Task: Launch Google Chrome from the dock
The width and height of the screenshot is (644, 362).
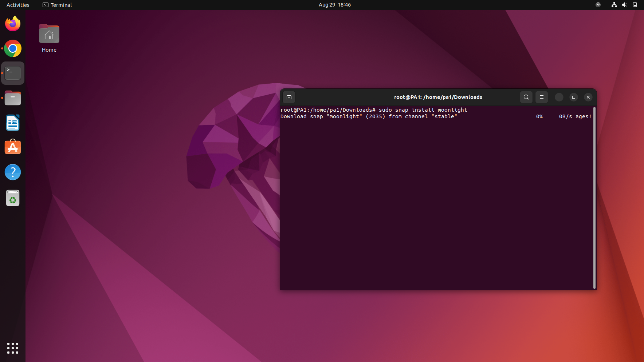Action: pyautogui.click(x=13, y=48)
